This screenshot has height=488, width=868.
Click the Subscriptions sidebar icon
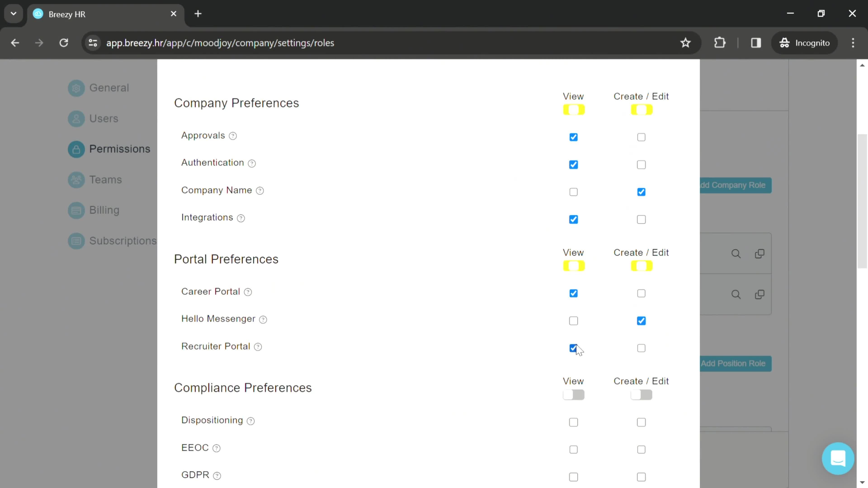coord(76,241)
